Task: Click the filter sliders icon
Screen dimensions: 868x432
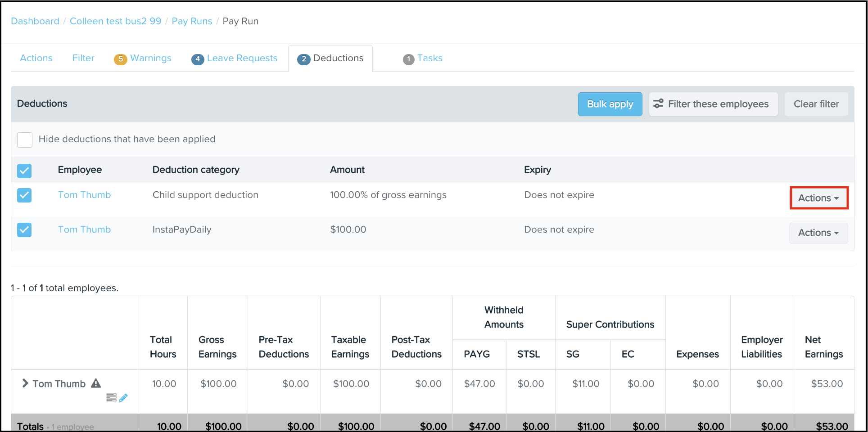Action: [x=658, y=104]
